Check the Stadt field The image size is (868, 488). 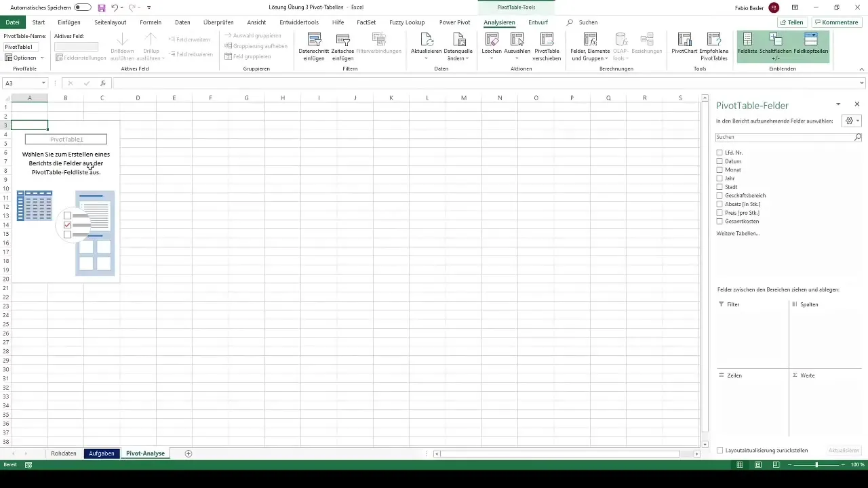click(x=720, y=187)
